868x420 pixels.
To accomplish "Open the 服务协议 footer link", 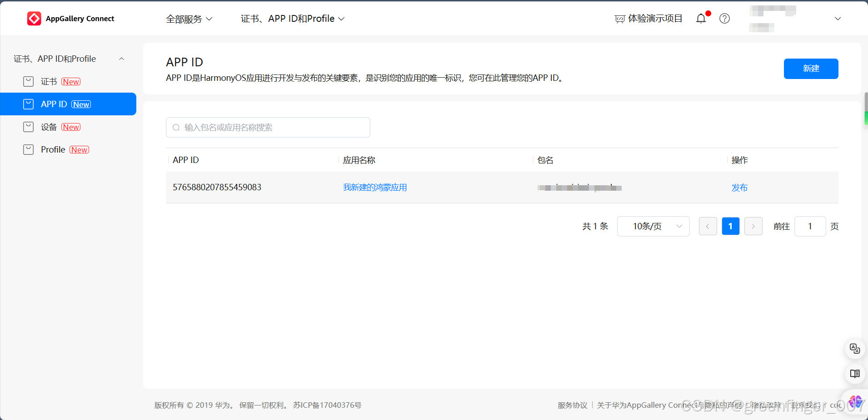I will (x=573, y=405).
